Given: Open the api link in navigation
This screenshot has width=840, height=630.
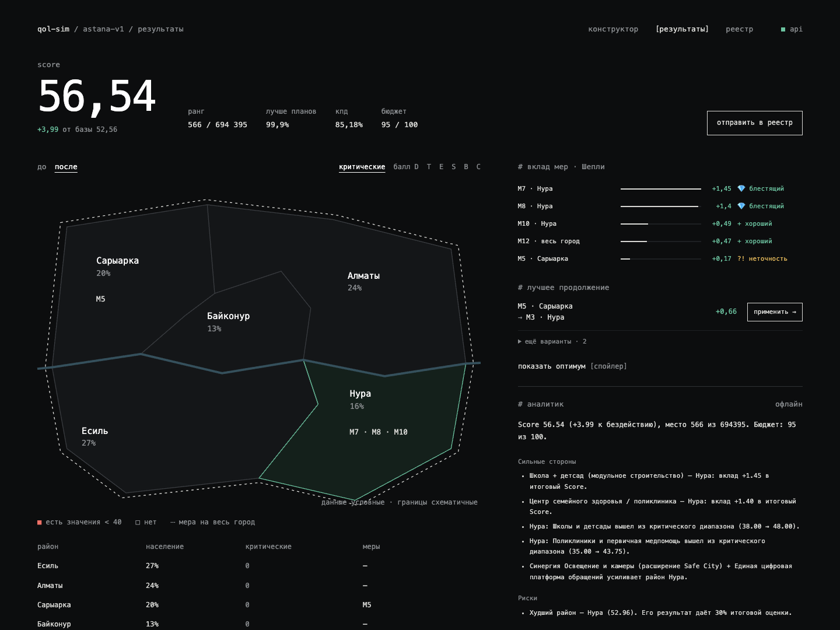Looking at the screenshot, I should click(792, 29).
